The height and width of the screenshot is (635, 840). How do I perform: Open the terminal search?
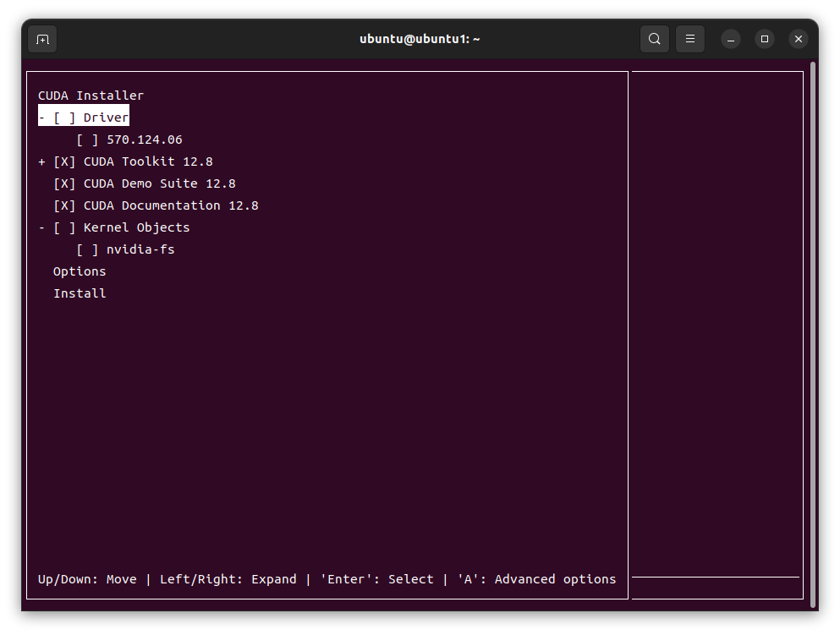pos(654,39)
